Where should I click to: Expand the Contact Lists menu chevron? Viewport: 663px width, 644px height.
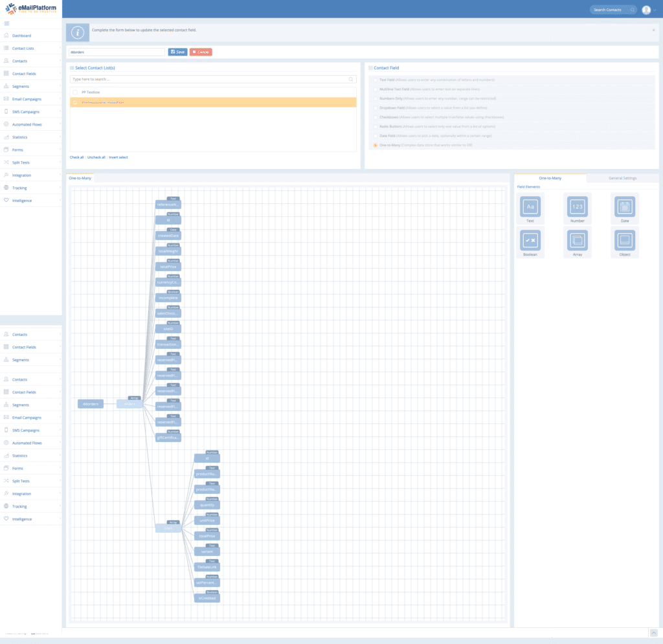[x=60, y=48]
